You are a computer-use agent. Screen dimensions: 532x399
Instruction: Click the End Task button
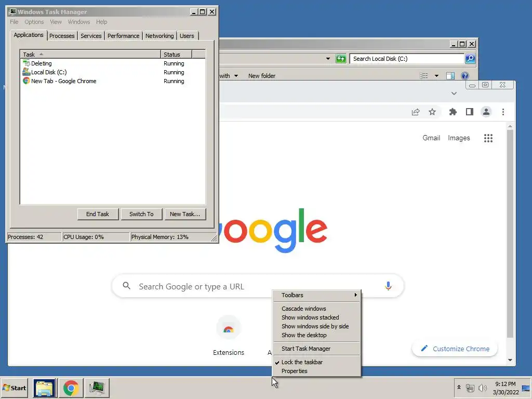tap(98, 214)
